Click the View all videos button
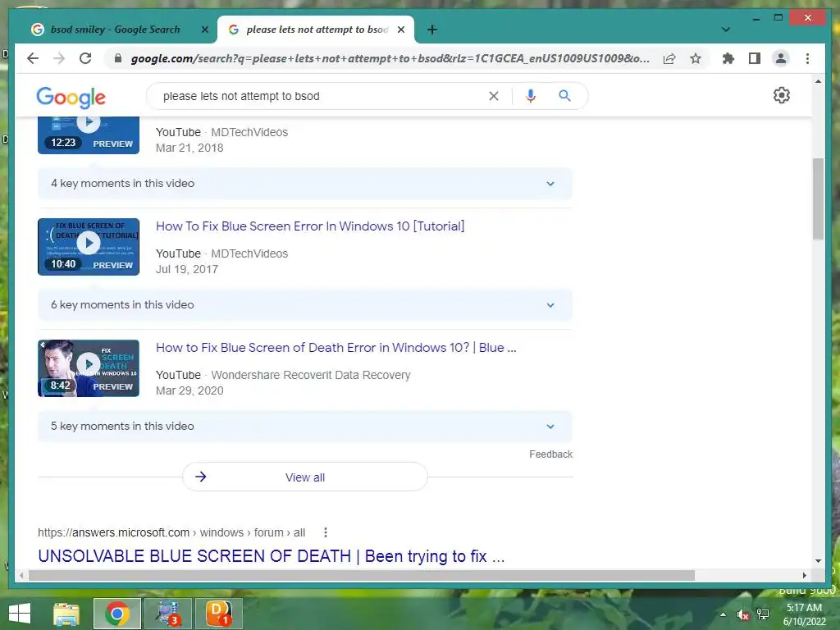The height and width of the screenshot is (630, 840). click(x=305, y=477)
